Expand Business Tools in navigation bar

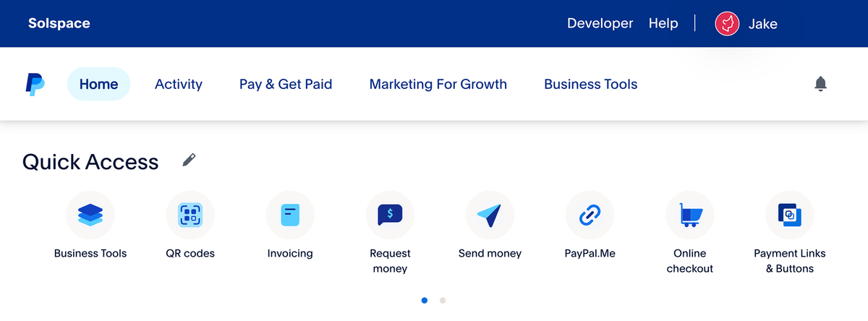[590, 85]
